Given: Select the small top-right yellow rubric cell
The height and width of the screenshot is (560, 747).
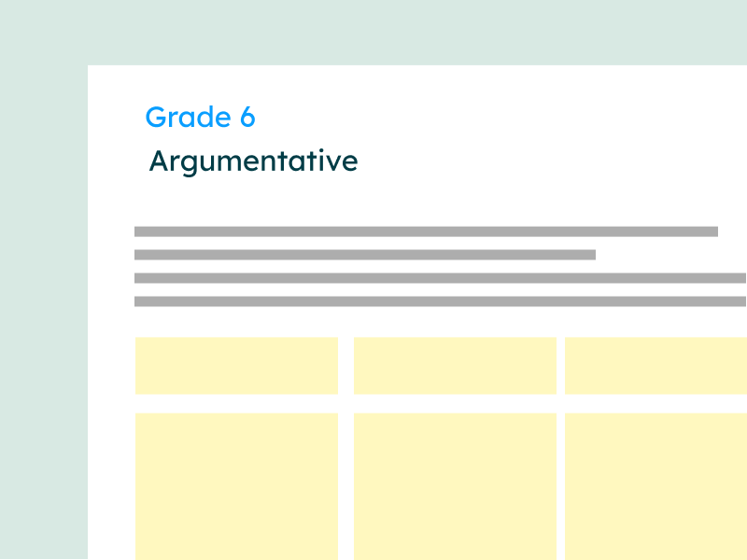Looking at the screenshot, I should (655, 365).
